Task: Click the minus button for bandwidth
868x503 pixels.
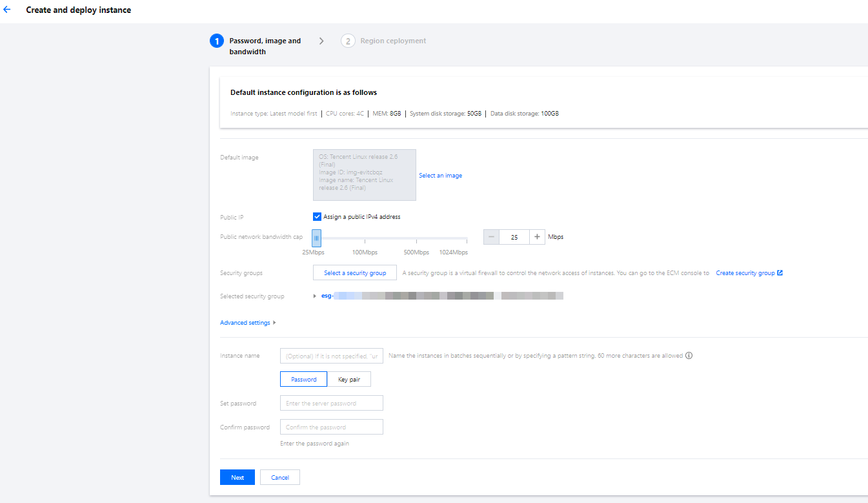Action: pos(491,237)
